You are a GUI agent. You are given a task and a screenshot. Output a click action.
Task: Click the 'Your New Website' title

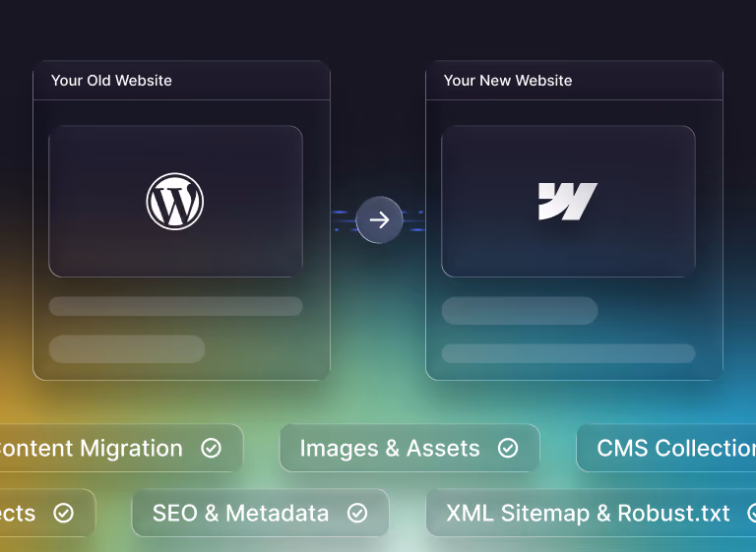click(508, 81)
